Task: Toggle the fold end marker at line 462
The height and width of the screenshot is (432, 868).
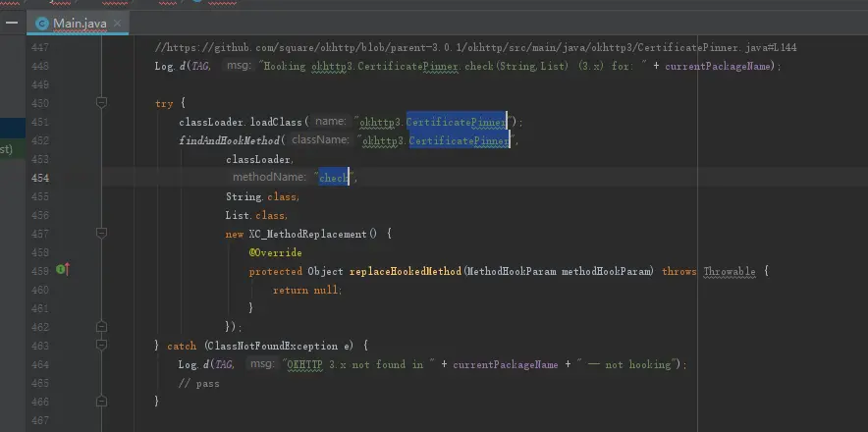Action: pyautogui.click(x=101, y=327)
